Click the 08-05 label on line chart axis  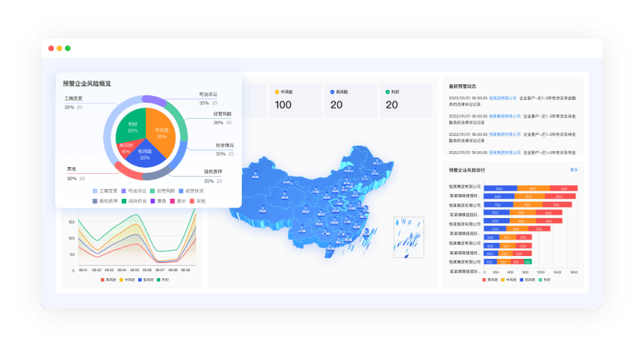[135, 270]
